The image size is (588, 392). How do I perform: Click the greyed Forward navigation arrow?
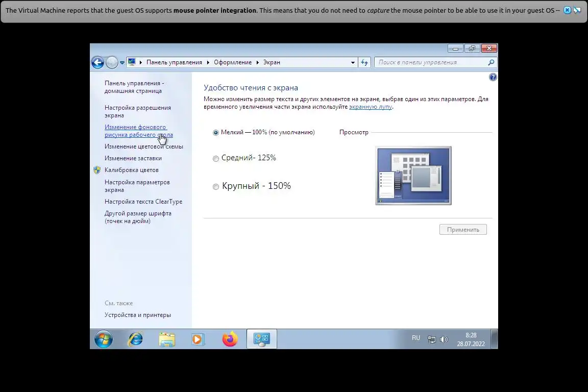[112, 62]
